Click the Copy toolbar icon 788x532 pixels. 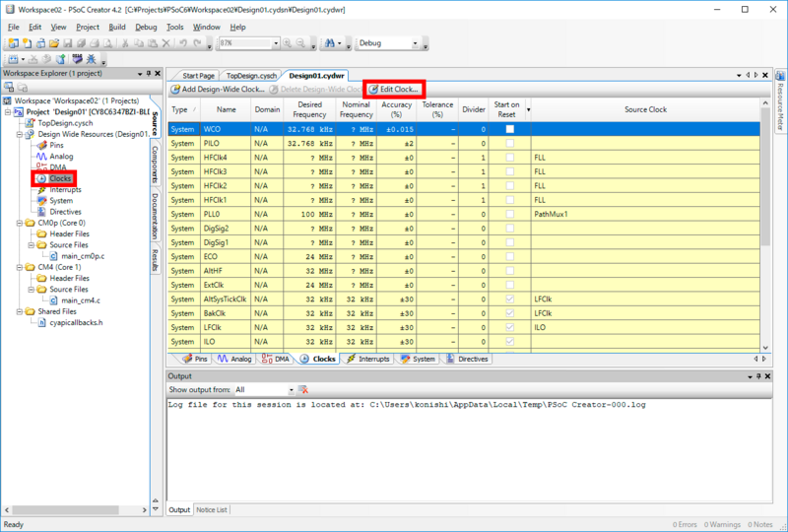click(139, 43)
